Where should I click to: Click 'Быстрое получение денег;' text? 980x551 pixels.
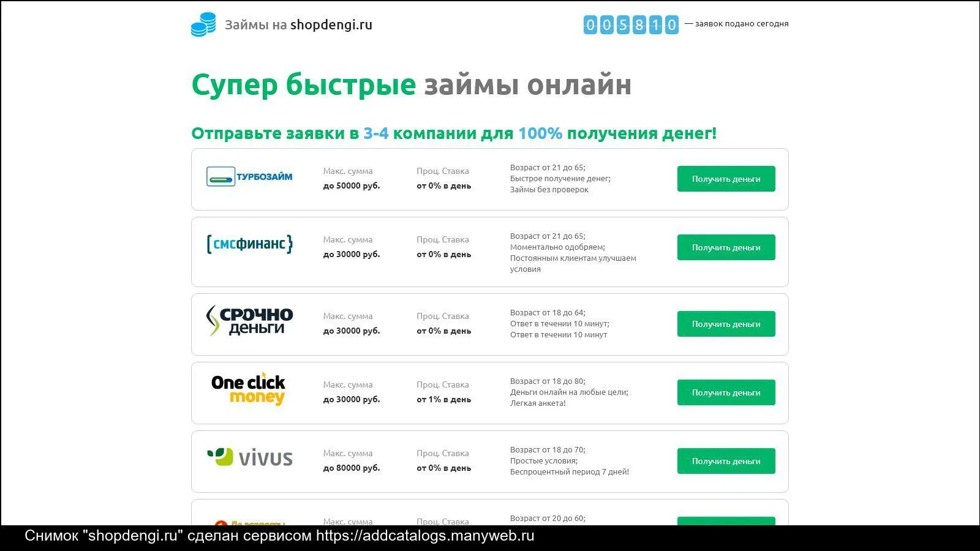point(560,179)
